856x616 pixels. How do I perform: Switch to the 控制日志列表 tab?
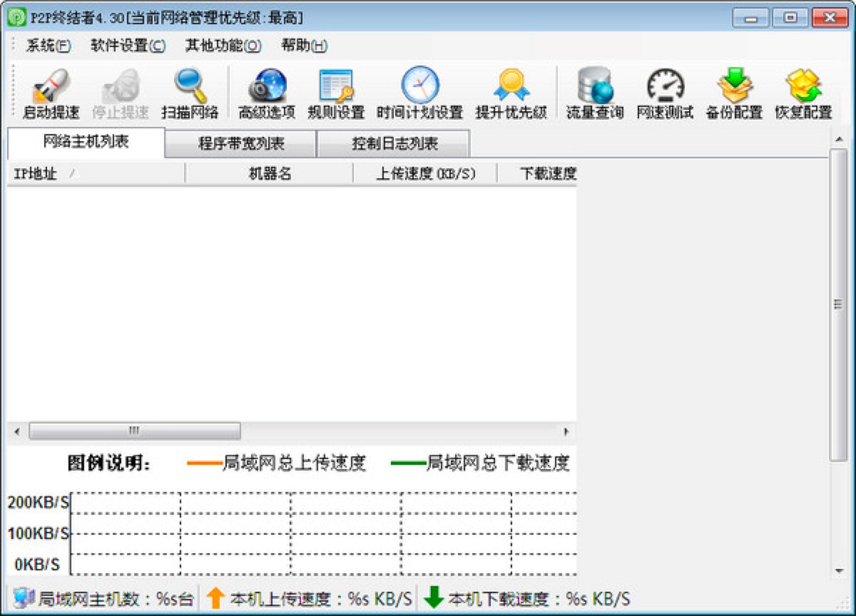tap(393, 143)
